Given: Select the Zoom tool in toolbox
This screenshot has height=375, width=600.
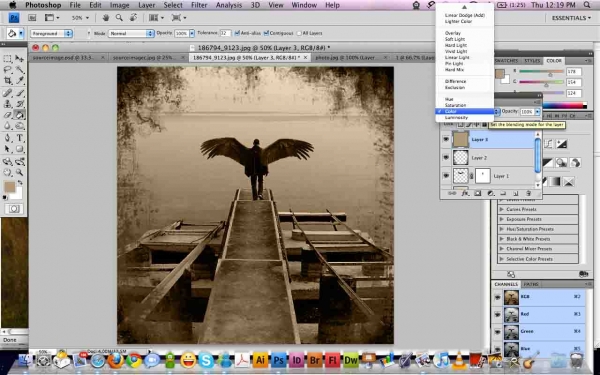Looking at the screenshot, I should pyautogui.click(x=20, y=173).
